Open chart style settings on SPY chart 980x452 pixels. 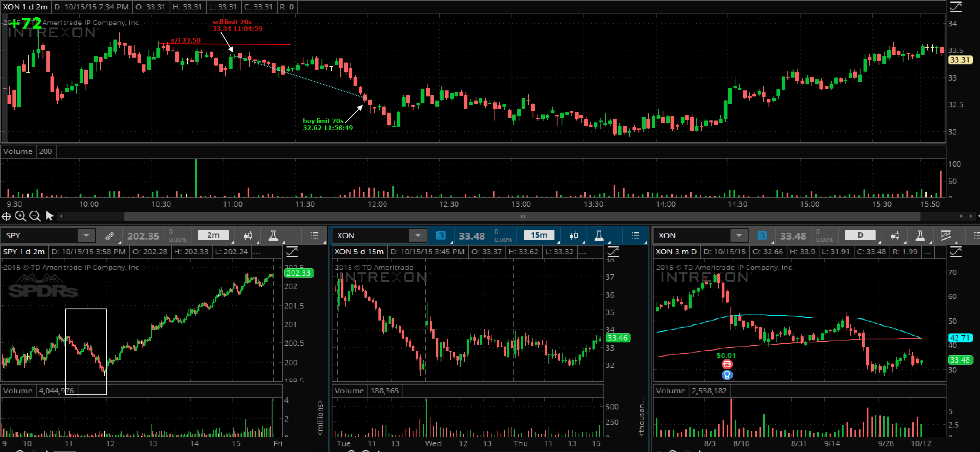tap(248, 236)
